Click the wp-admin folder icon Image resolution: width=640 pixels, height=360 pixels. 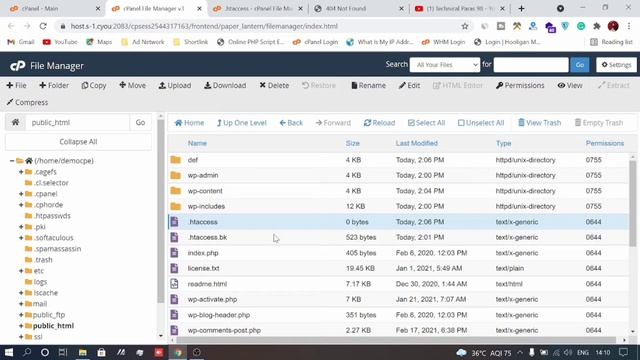coord(176,175)
